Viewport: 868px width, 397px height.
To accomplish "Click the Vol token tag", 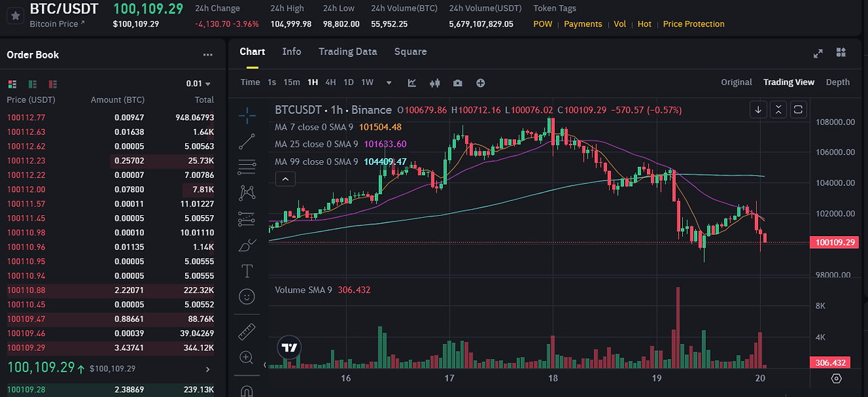I will click(620, 24).
